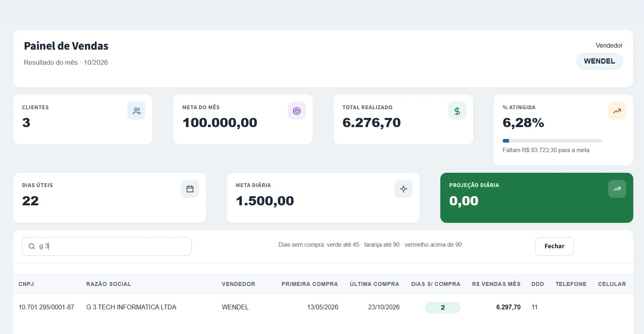Viewport: 644px width, 334px height.
Task: Click the target icon on Meta do Mês card
Action: (x=297, y=111)
